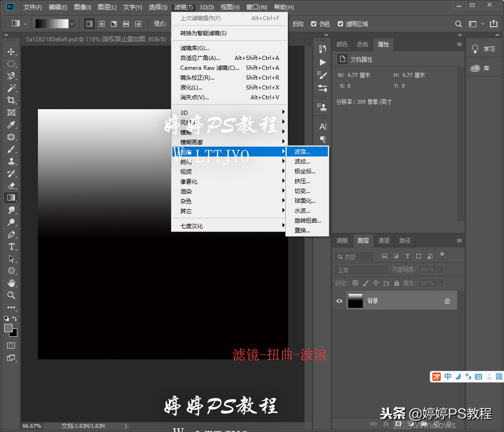The height and width of the screenshot is (432, 504).
Task: Hide the 背景 layer with eye icon
Action: 339,301
